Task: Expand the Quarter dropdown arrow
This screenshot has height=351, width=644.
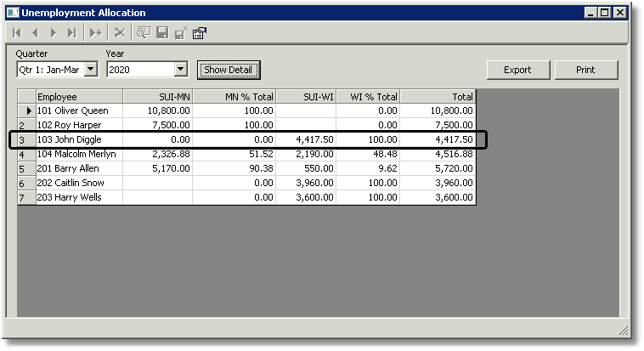Action: pos(91,69)
